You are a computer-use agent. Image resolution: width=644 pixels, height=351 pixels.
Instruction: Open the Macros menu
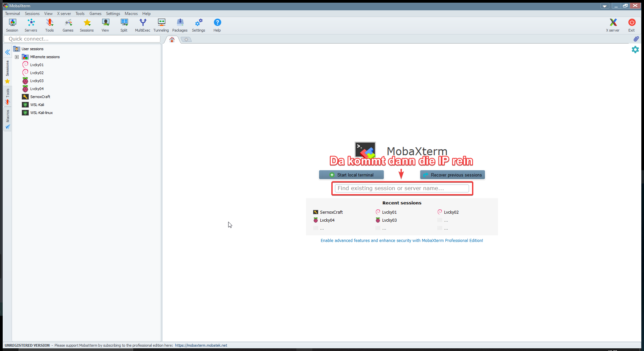(x=131, y=14)
